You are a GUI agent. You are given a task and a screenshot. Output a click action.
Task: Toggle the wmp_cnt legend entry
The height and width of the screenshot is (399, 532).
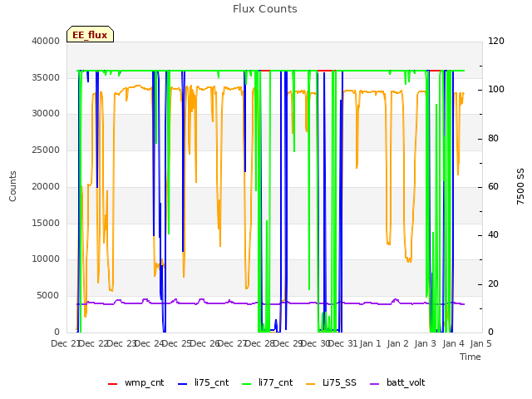[135, 382]
